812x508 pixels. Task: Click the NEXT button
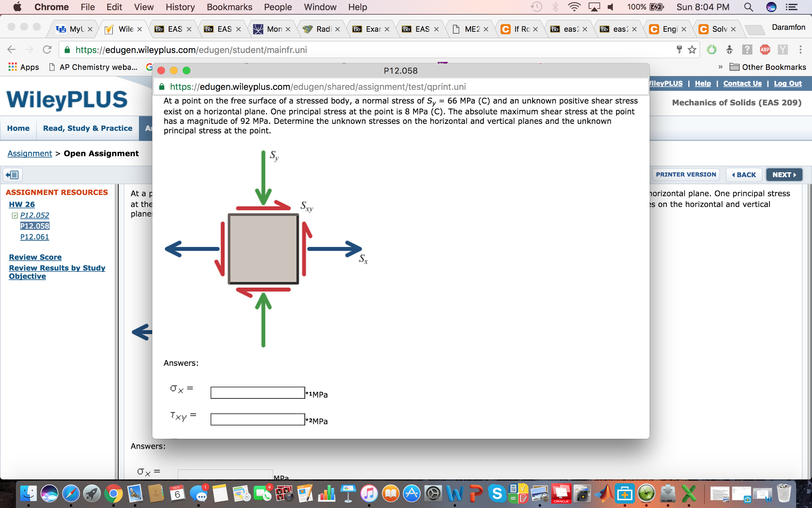point(784,175)
